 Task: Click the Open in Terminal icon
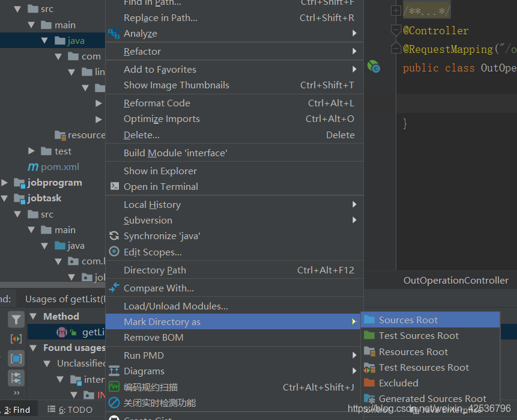coord(115,186)
